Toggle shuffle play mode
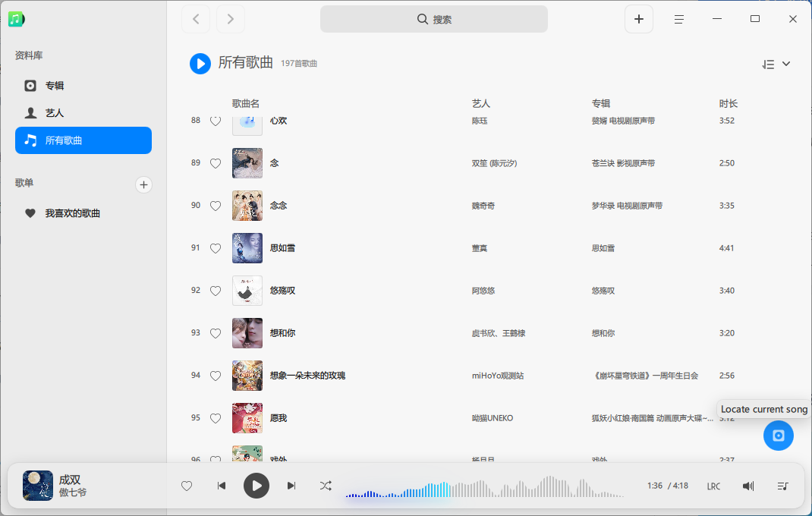The height and width of the screenshot is (516, 812). (x=326, y=486)
